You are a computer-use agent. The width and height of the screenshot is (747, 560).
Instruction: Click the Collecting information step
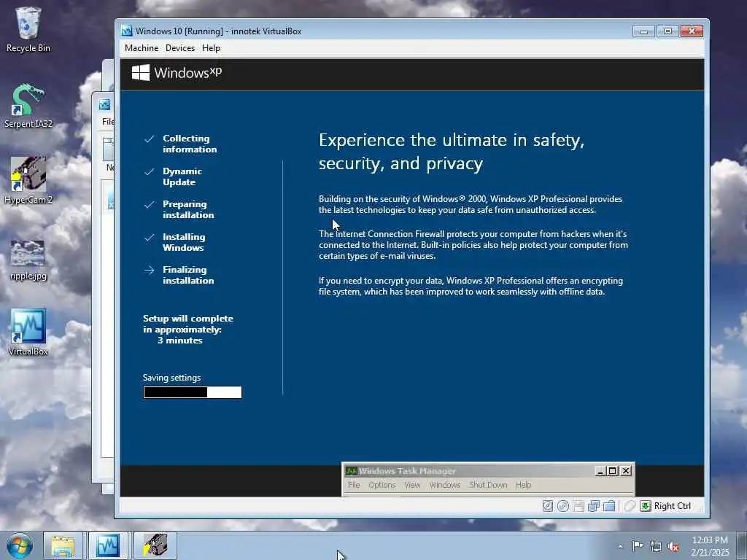pos(190,144)
